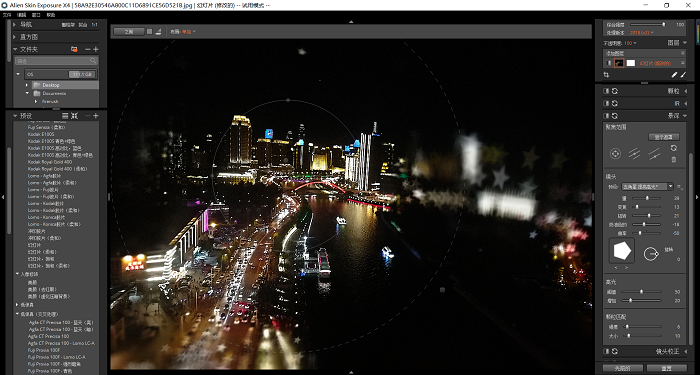This screenshot has height=375, width=700.
Task: Collapse all preset categories icon
Action: pos(75,116)
